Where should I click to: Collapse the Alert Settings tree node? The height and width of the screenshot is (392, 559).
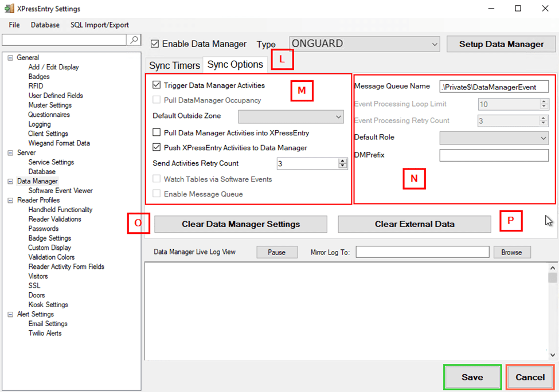[10, 314]
